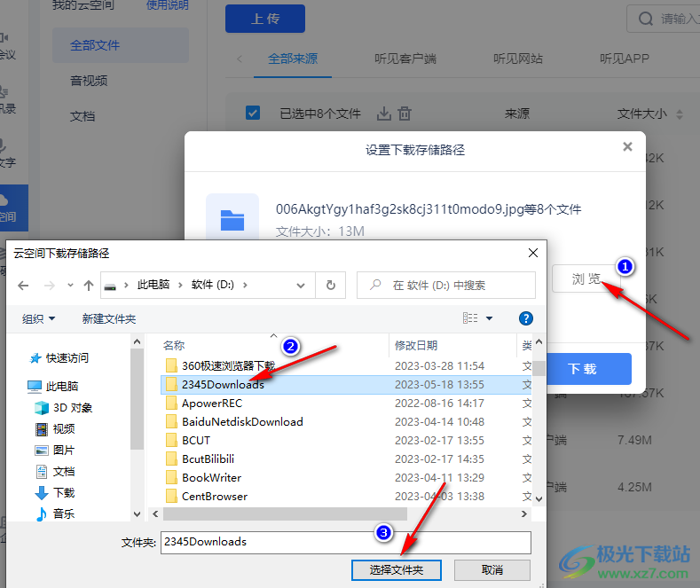
Task: Select 3D 对象 in navigation pane
Action: click(x=72, y=408)
